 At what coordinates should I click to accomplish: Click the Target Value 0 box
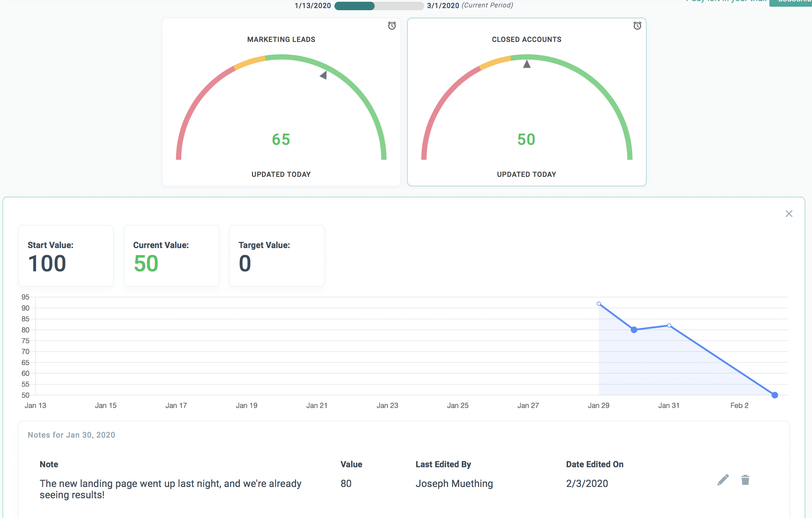[277, 256]
